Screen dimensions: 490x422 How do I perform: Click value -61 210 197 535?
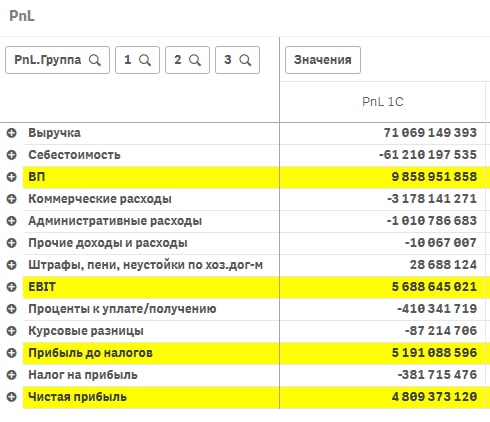click(428, 155)
